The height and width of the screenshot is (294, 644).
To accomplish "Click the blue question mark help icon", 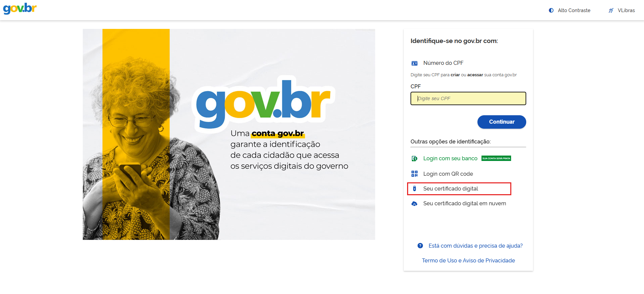I will pos(420,246).
